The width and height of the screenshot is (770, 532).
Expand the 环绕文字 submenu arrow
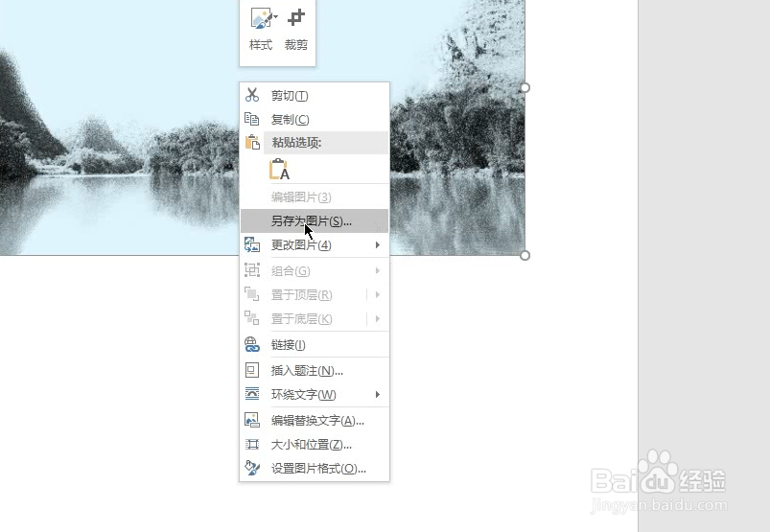[377, 395]
